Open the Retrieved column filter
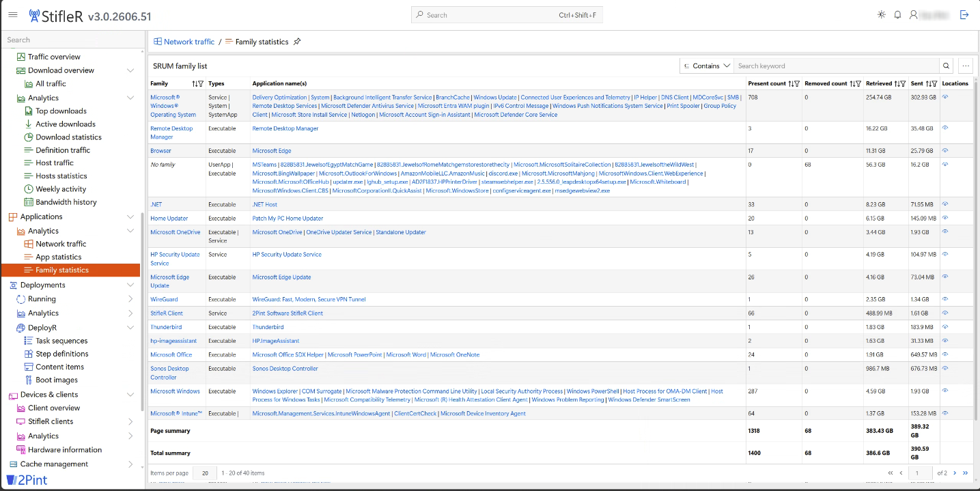980x491 pixels. coord(903,83)
